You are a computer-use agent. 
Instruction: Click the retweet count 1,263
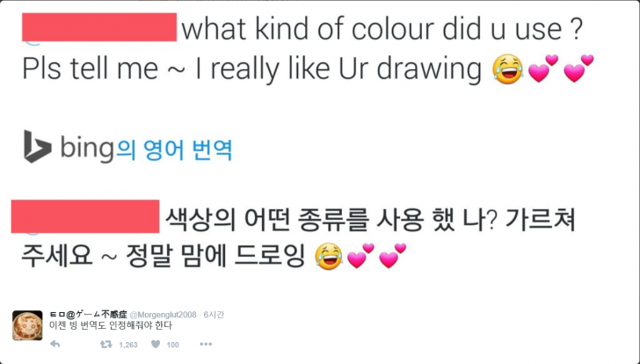click(x=127, y=345)
